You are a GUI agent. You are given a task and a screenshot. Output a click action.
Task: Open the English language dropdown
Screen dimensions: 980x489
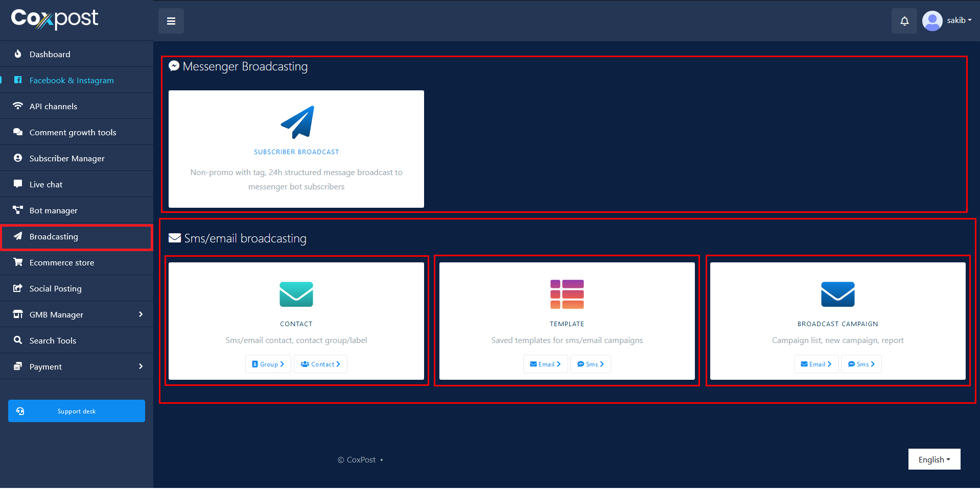934,459
